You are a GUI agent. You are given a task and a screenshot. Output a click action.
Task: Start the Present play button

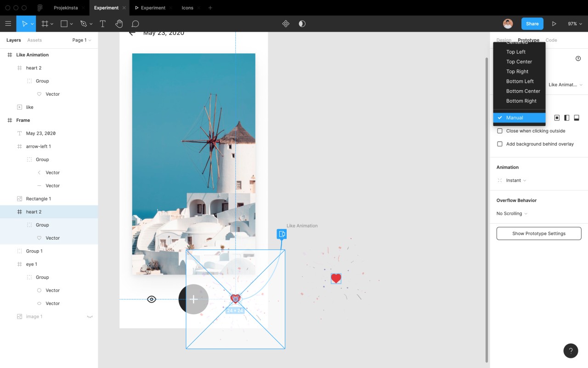point(554,23)
